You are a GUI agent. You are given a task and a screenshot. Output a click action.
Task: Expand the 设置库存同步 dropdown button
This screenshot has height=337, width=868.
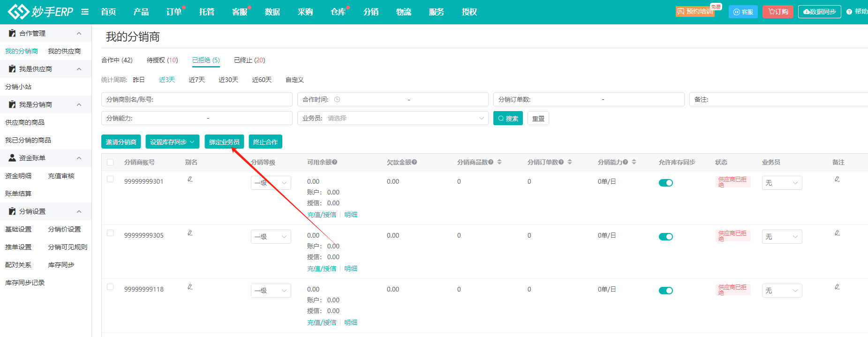click(x=173, y=142)
